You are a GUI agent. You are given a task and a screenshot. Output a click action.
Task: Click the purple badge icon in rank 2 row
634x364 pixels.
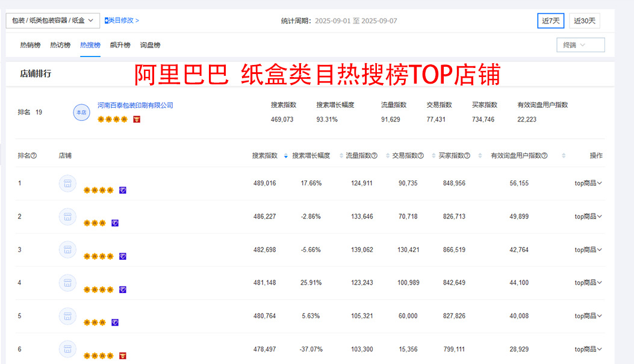[115, 223]
